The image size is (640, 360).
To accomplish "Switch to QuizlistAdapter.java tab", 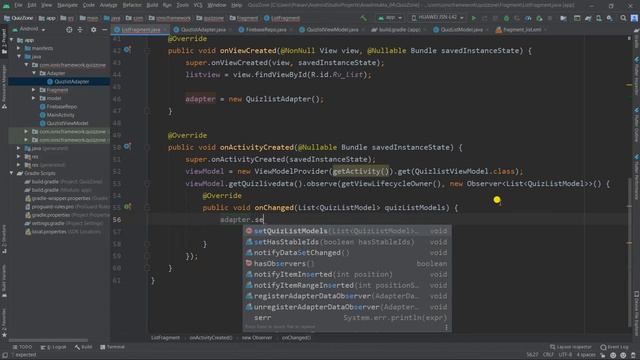I will pos(203,30).
